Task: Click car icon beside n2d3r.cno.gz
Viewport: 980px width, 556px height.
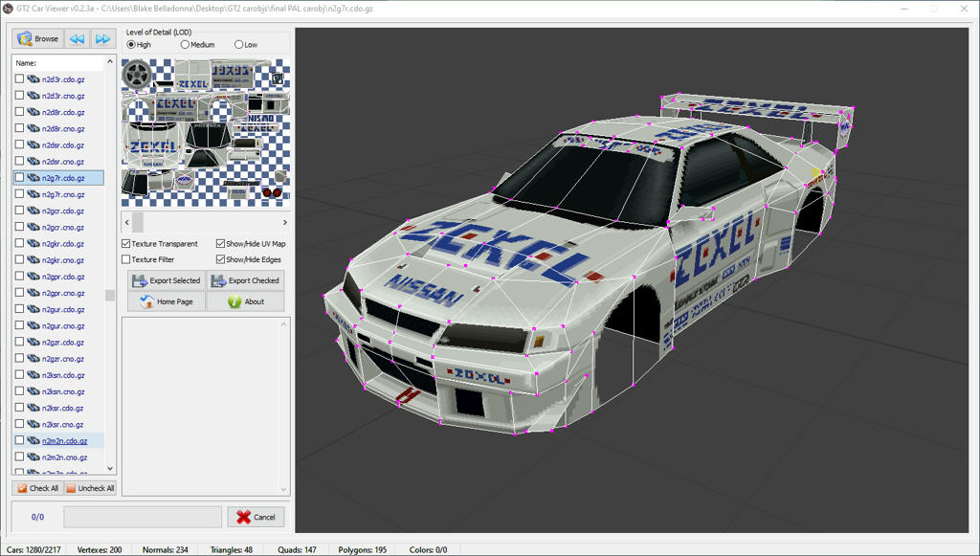Action: (33, 96)
